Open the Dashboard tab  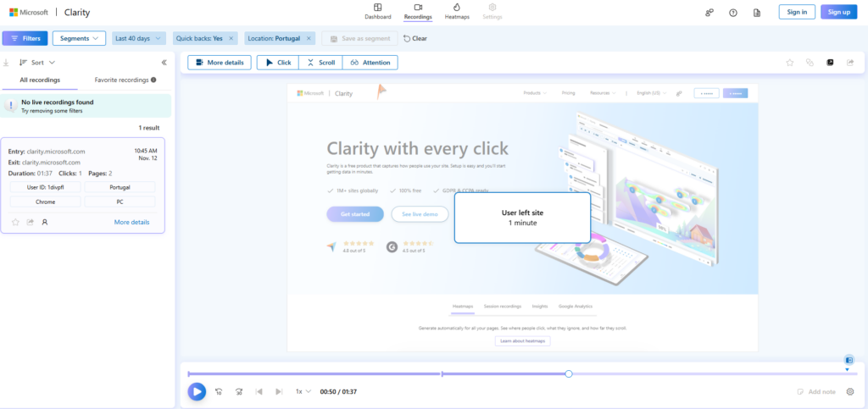coord(377,12)
